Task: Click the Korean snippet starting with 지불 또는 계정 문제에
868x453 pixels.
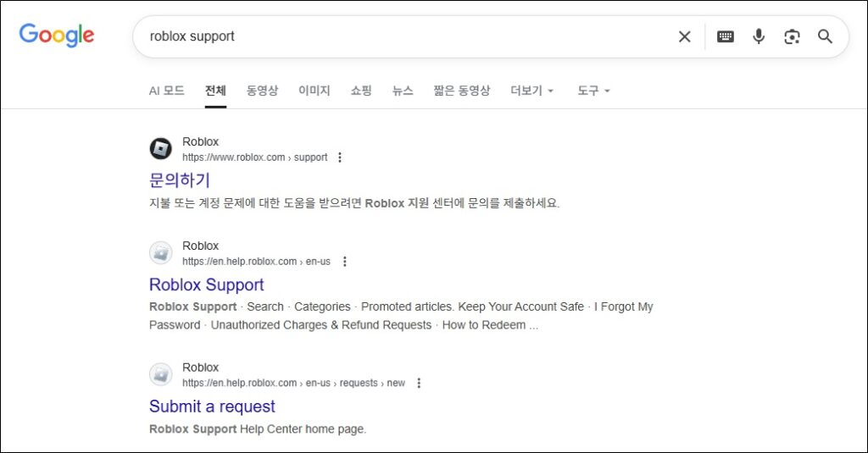Action: pyautogui.click(x=354, y=203)
